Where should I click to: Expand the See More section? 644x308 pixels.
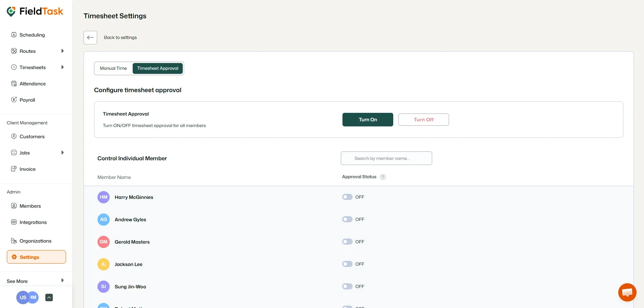[x=36, y=281]
